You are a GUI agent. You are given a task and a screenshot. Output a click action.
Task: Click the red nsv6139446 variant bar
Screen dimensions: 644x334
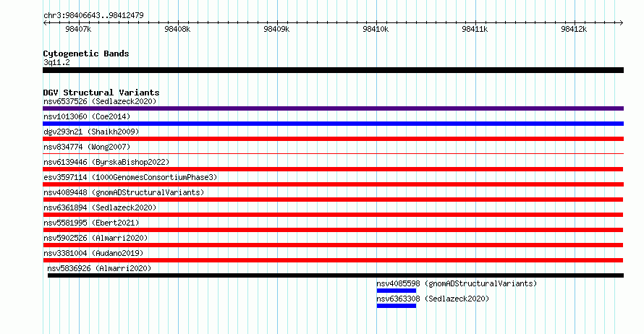coord(333,169)
